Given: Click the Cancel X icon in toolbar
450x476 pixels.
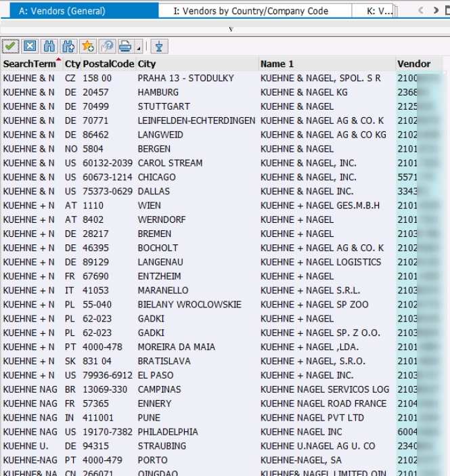Looking at the screenshot, I should [29, 46].
